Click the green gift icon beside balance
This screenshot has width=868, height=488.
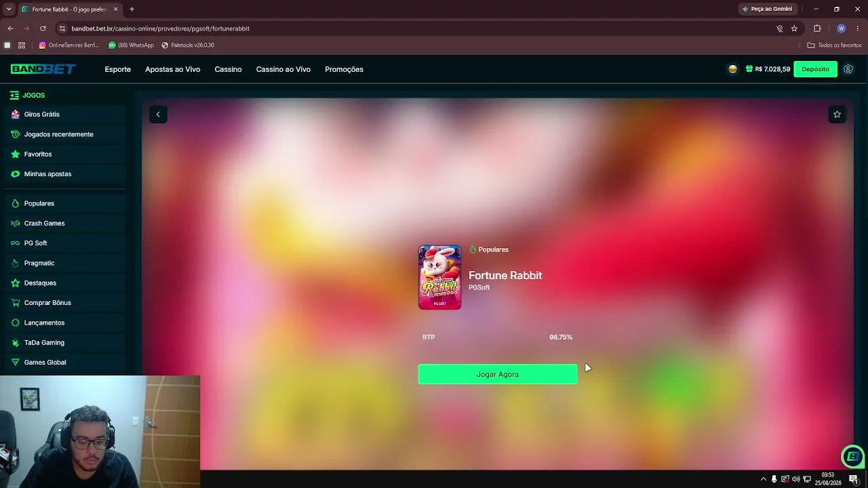click(749, 69)
